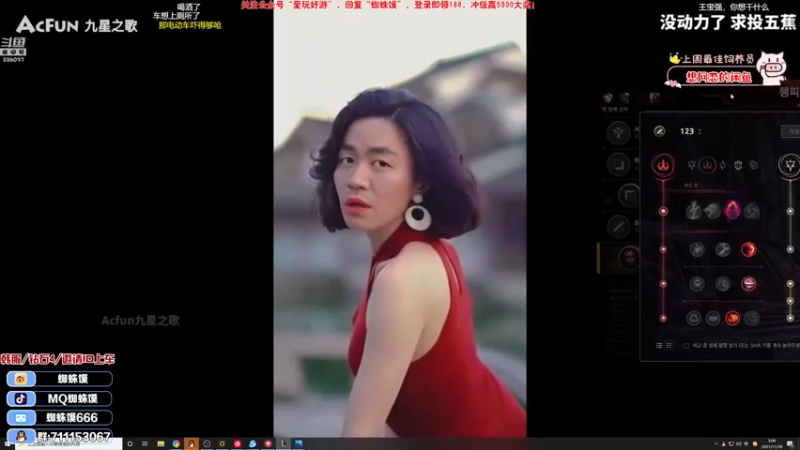Expand the hidden system tray icons chevron
Viewport: 800px width, 450px height.
coord(715,444)
